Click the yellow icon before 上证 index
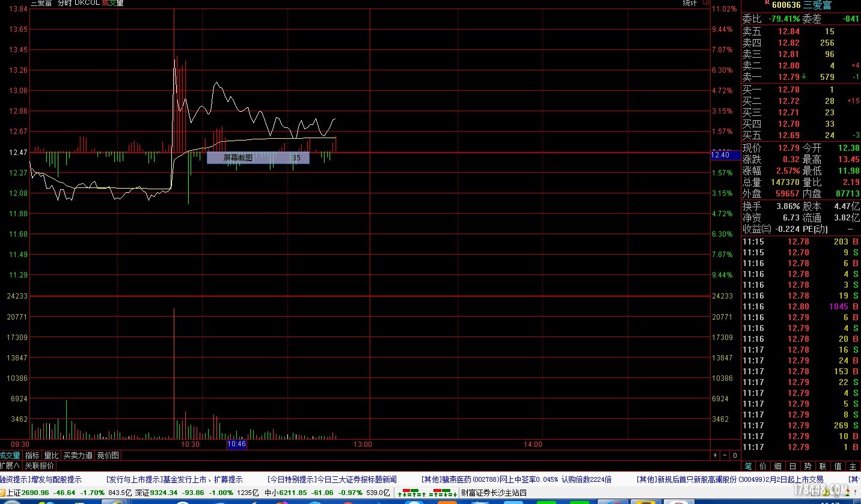 tap(3, 493)
